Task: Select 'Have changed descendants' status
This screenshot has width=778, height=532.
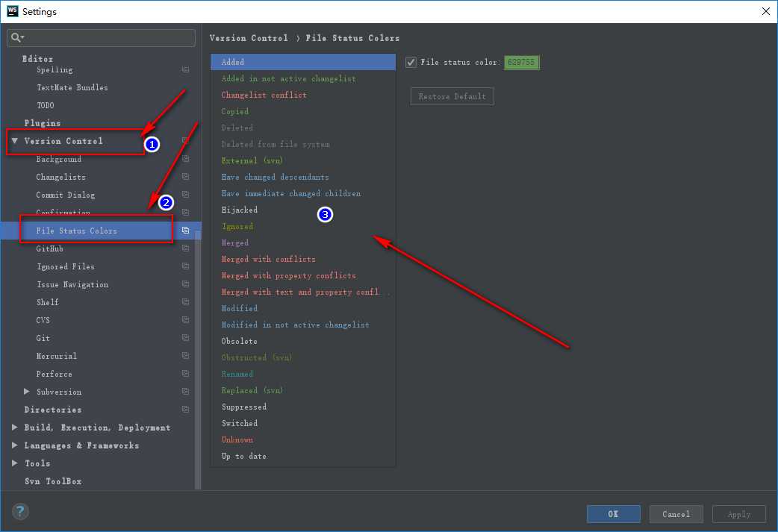Action: 303,177
